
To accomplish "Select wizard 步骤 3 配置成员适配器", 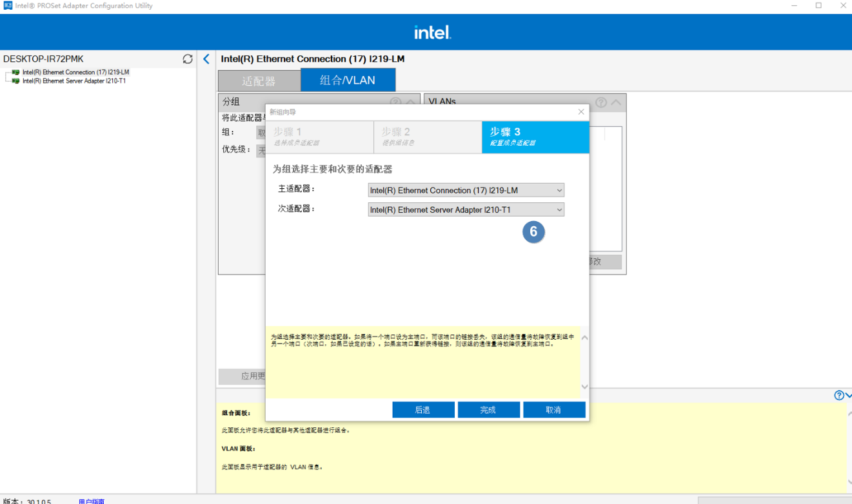I will tap(535, 137).
